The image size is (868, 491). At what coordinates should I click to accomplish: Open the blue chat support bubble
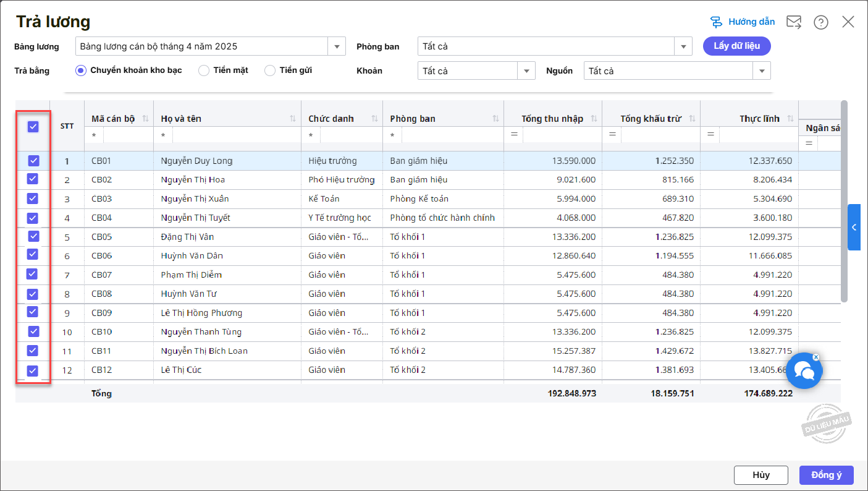point(804,371)
